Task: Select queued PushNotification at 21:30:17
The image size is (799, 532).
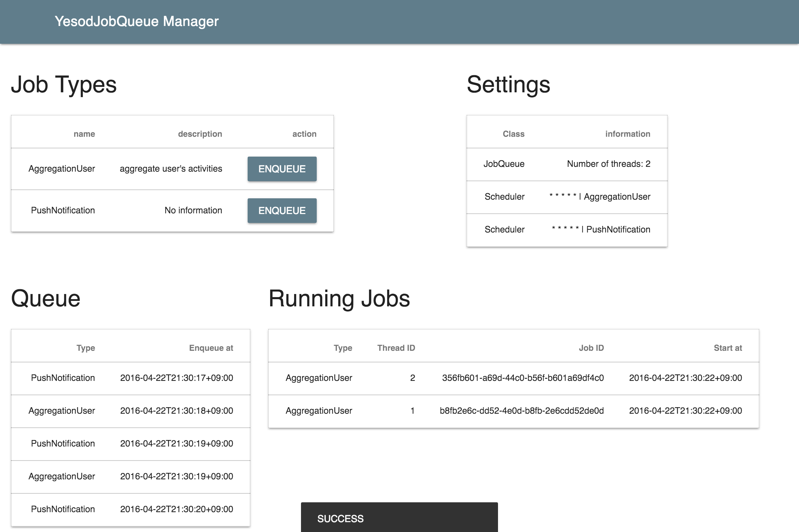Action: [x=131, y=378]
